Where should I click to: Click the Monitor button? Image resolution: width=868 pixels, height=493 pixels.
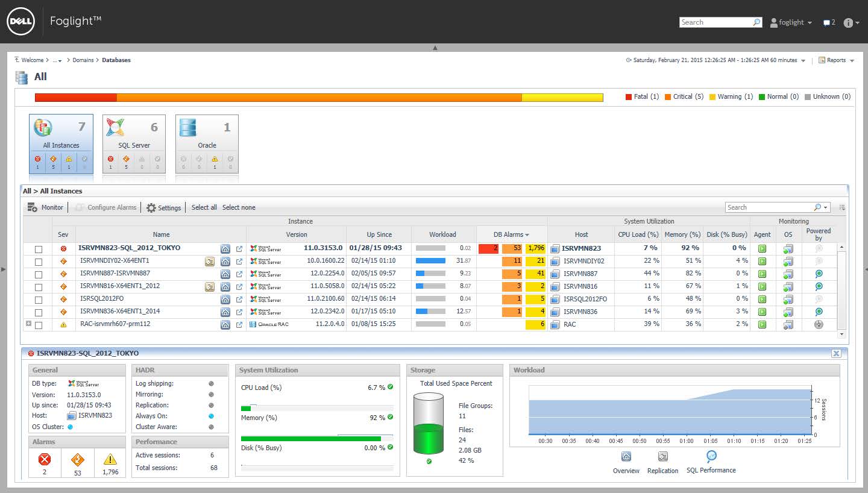[45, 207]
